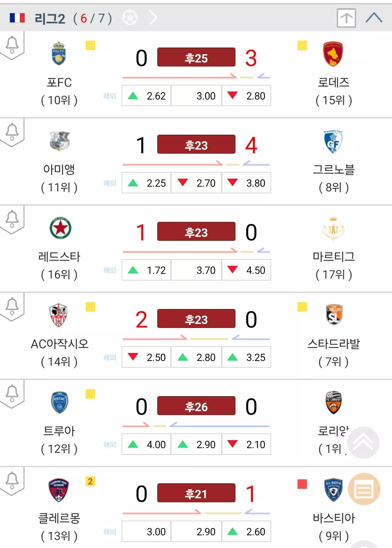Open the 후25 live match status button
The image size is (392, 548).
tap(196, 57)
